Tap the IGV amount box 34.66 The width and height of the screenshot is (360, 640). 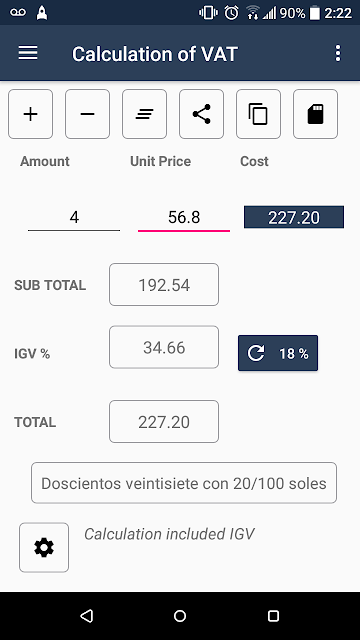164,347
